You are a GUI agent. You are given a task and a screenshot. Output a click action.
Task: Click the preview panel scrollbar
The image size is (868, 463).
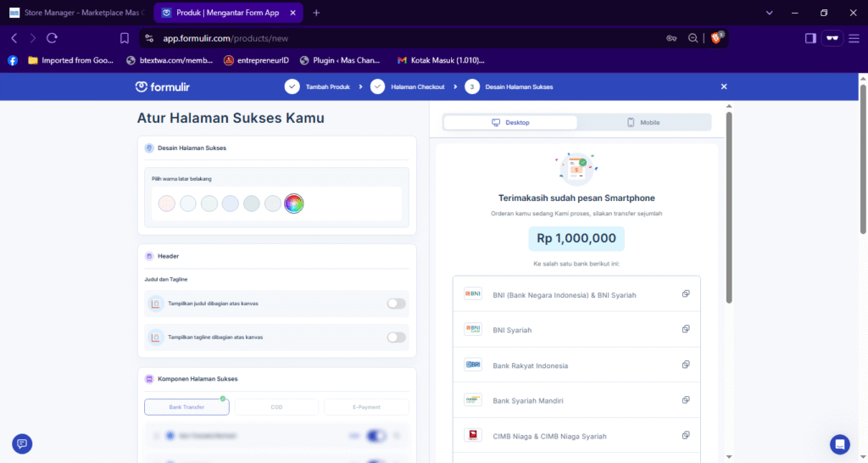click(728, 208)
